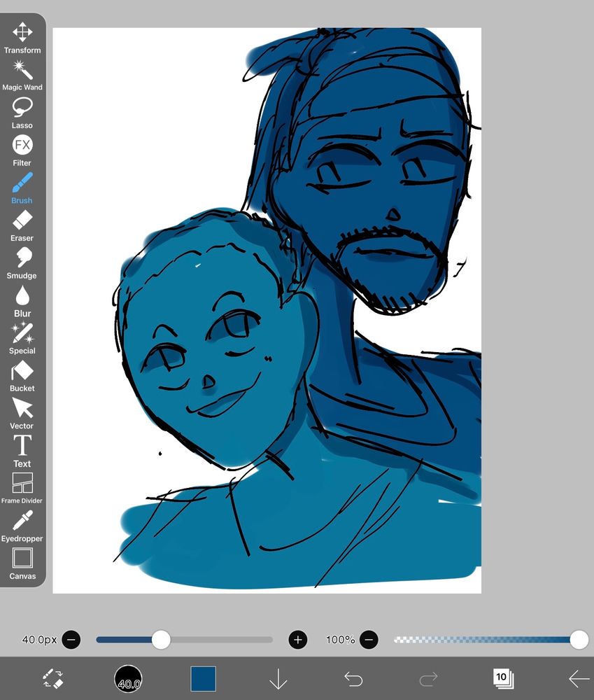
Task: Select the Blur tool
Action: [x=22, y=301]
